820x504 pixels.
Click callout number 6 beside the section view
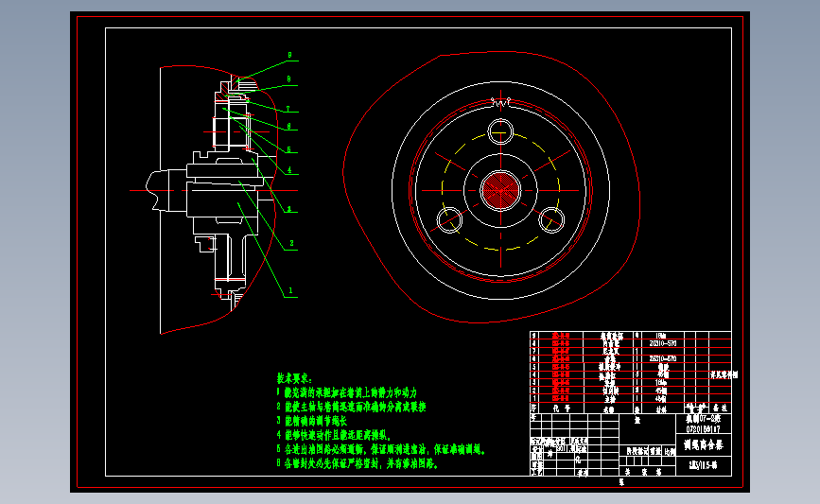(288, 127)
